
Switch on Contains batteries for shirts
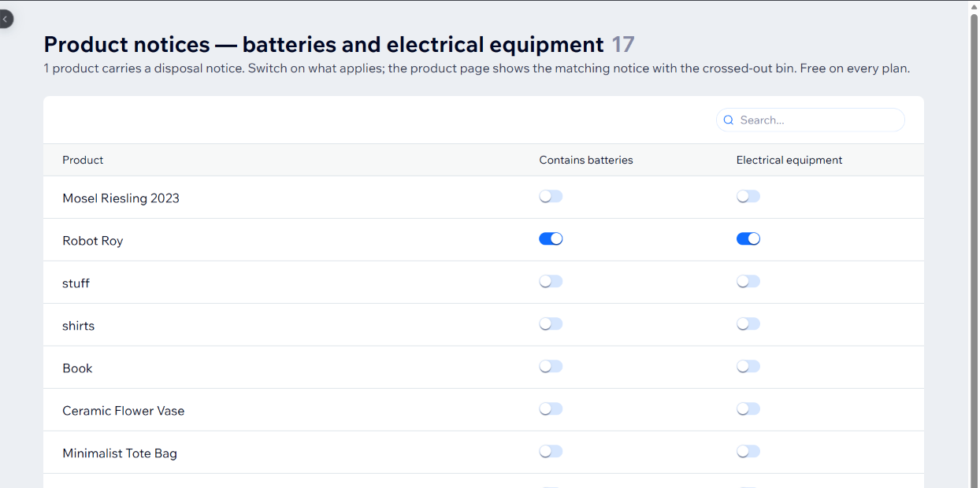click(x=551, y=324)
